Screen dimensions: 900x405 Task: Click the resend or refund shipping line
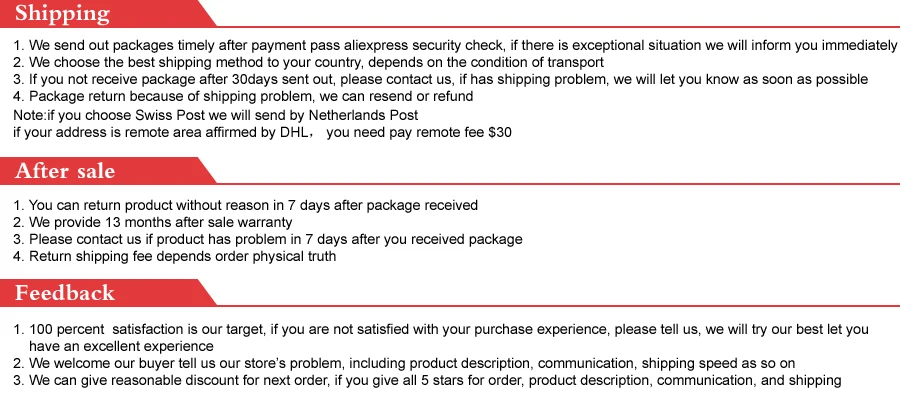(x=243, y=96)
